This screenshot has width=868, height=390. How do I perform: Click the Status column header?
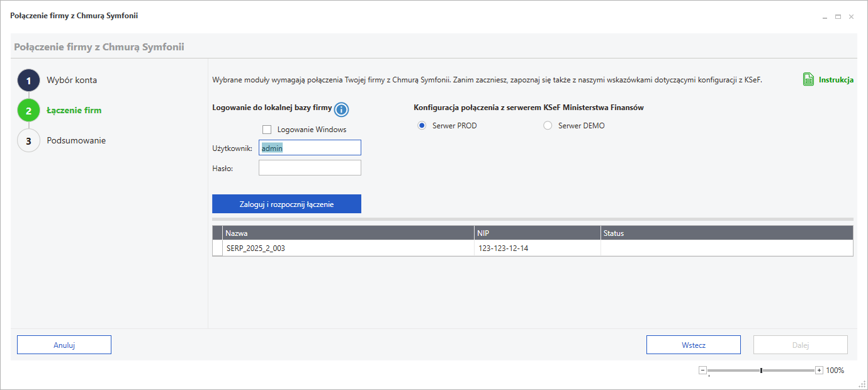(x=727, y=233)
